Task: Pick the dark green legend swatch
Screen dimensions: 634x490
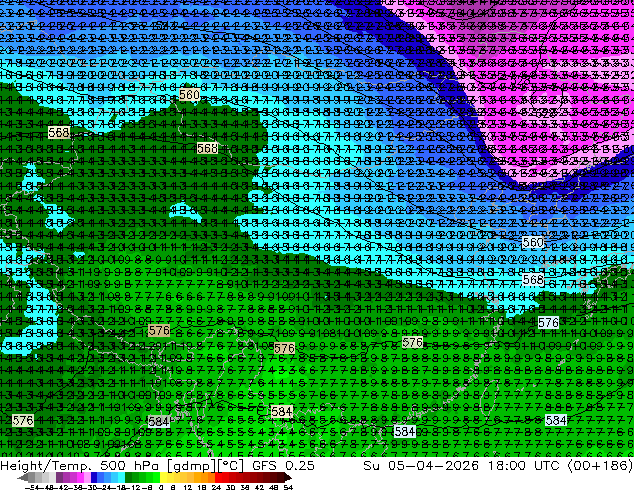Action: pos(128,478)
